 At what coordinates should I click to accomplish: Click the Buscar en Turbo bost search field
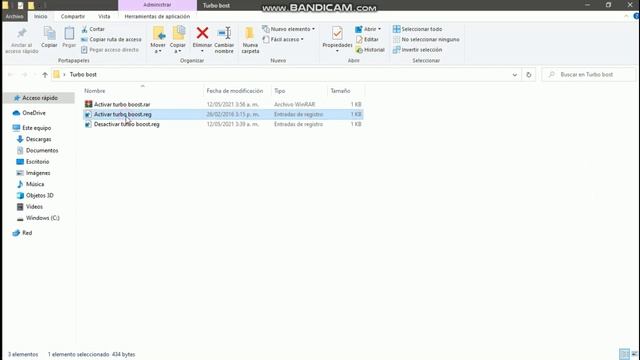coord(589,75)
